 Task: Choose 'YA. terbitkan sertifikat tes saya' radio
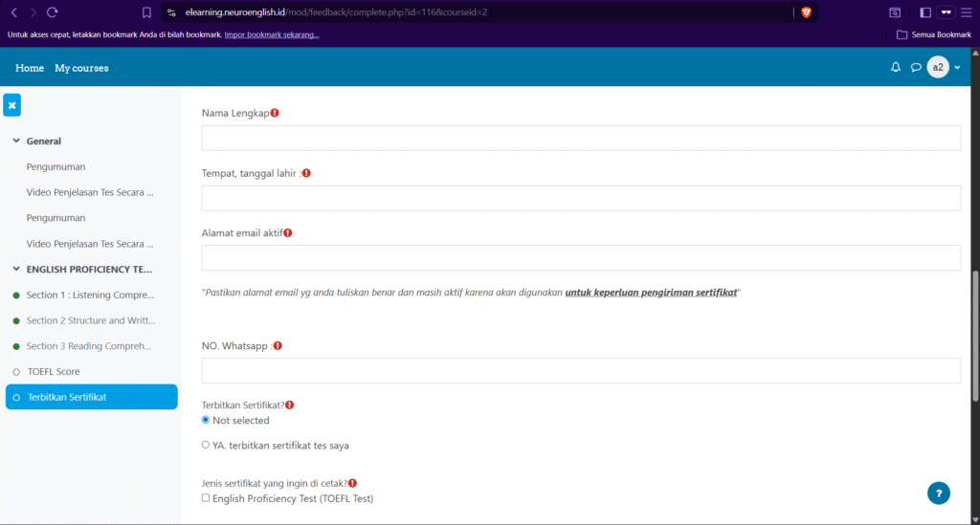(206, 445)
